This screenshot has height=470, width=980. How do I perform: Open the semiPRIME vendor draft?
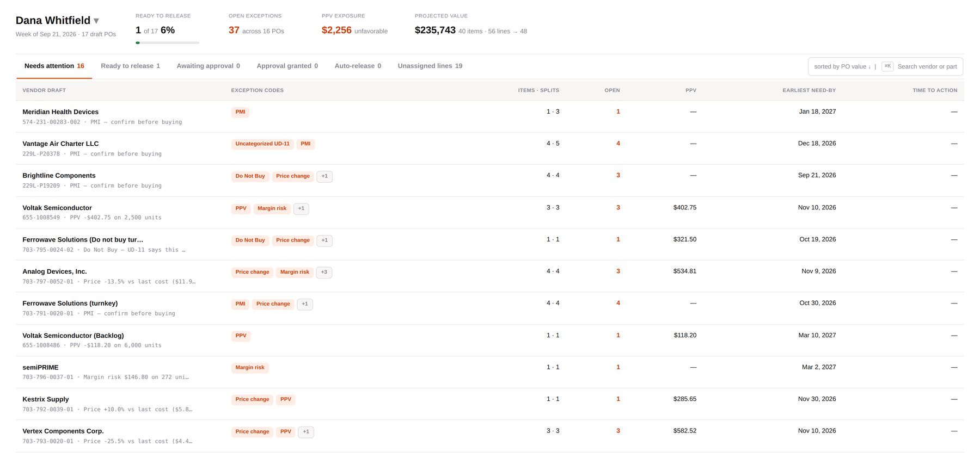click(40, 368)
